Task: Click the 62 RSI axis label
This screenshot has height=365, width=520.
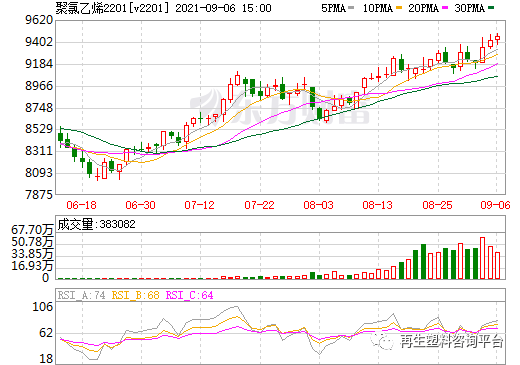Action: point(46,333)
